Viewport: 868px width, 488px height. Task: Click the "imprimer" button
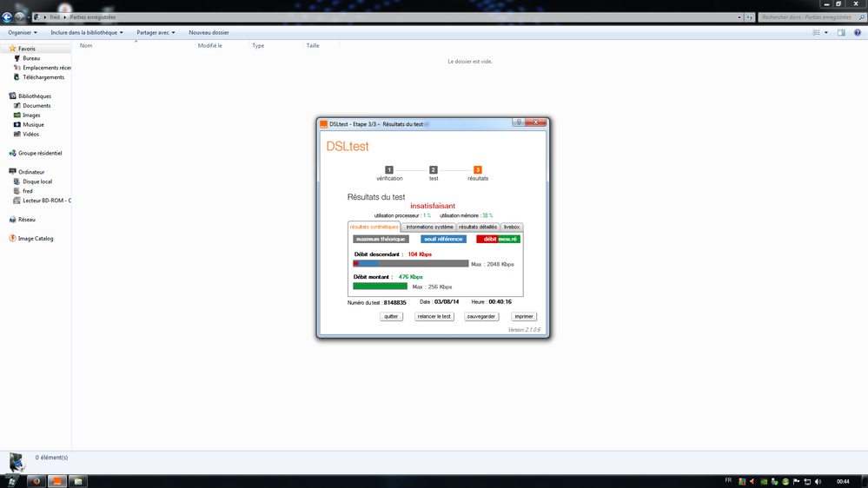coord(524,316)
